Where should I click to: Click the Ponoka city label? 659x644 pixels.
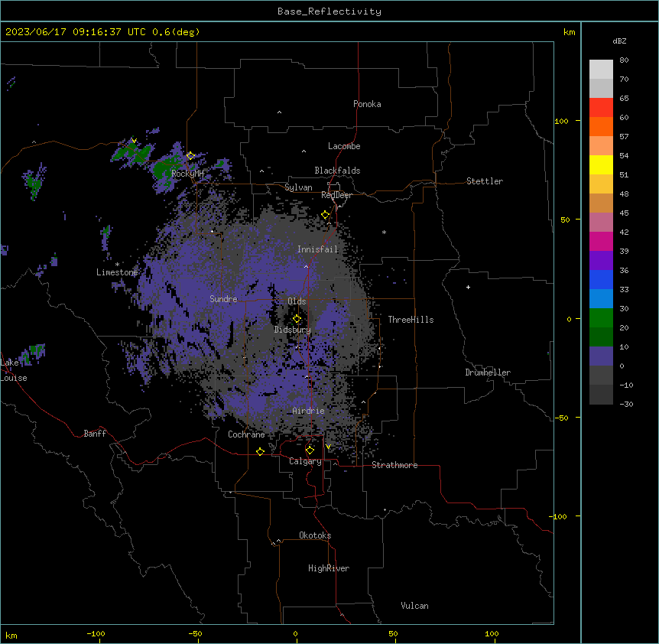pyautogui.click(x=367, y=104)
